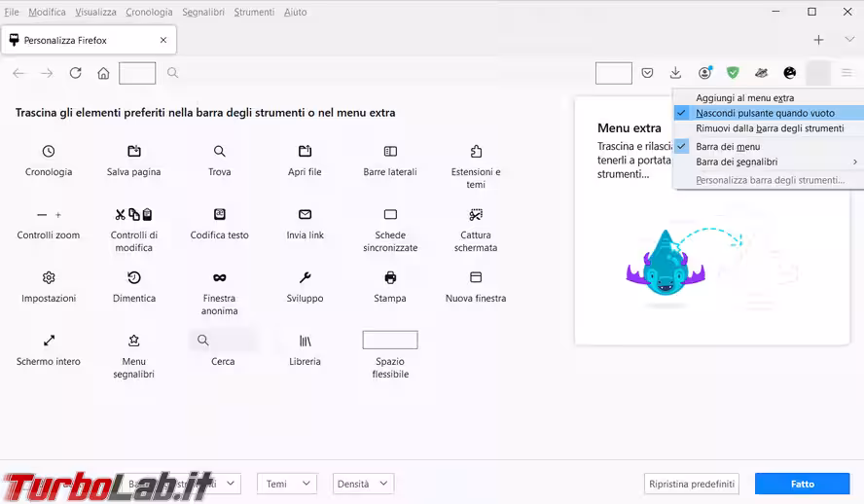Open the Cronologia menu in menu bar
Image resolution: width=864 pixels, height=504 pixels.
pyautogui.click(x=149, y=12)
